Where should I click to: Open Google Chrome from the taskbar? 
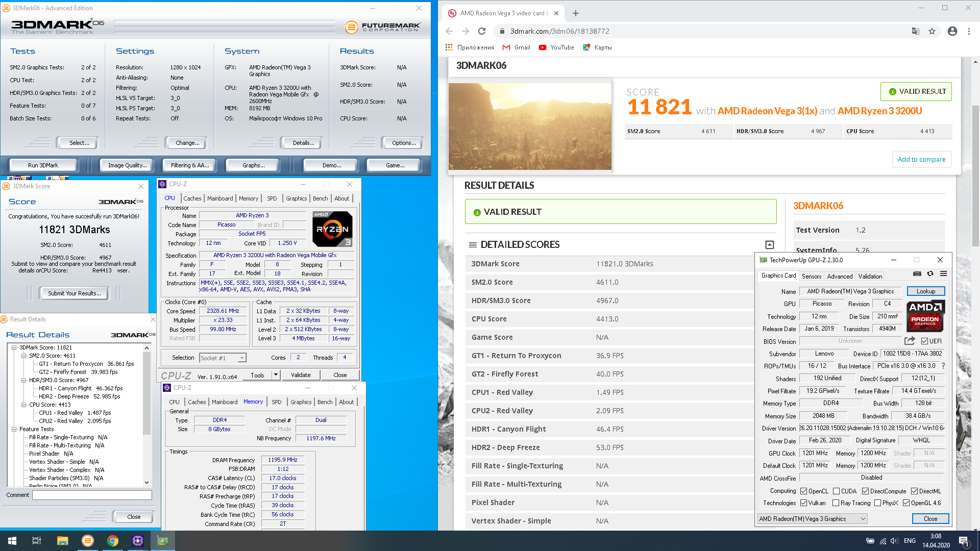click(113, 541)
